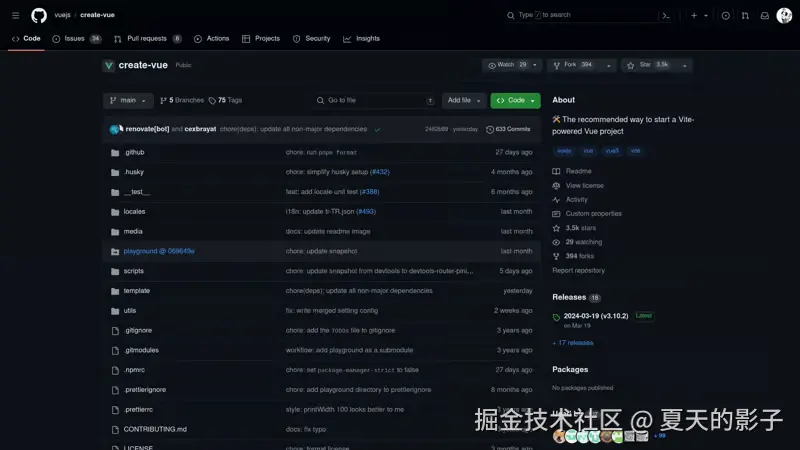Go to GitHub home via Octocat logo
Image resolution: width=800 pixels, height=450 pixels.
click(39, 15)
